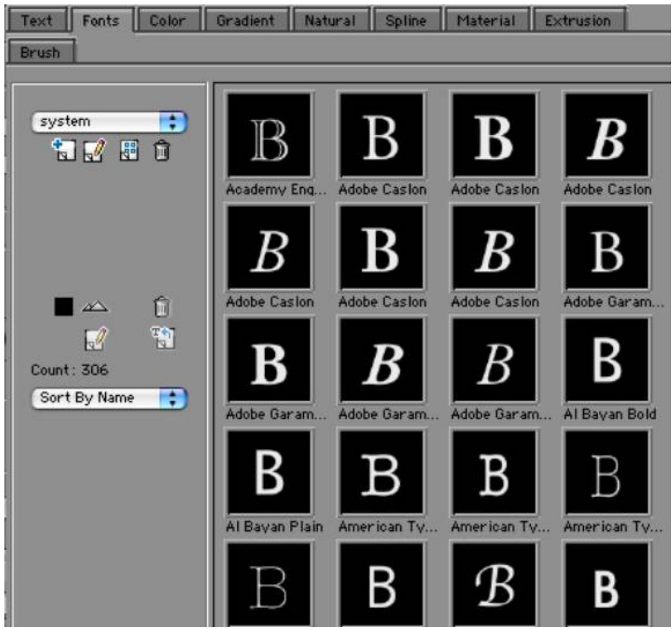Open the Brush tab
The height and width of the screenshot is (630, 672).
(40, 52)
